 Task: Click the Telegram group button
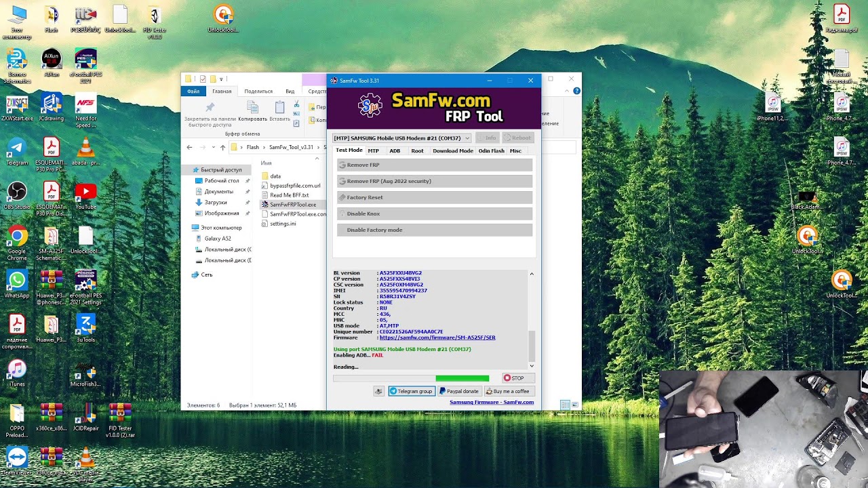(x=412, y=391)
